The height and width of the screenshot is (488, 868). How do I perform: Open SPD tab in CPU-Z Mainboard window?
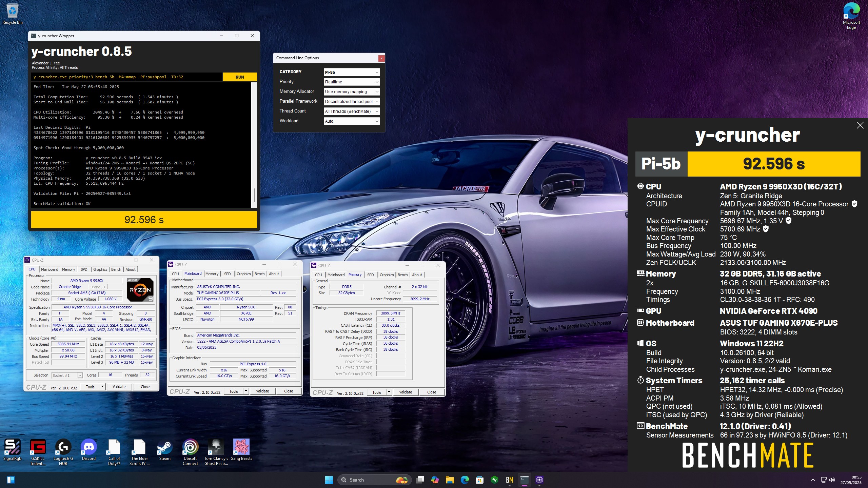pos(227,274)
